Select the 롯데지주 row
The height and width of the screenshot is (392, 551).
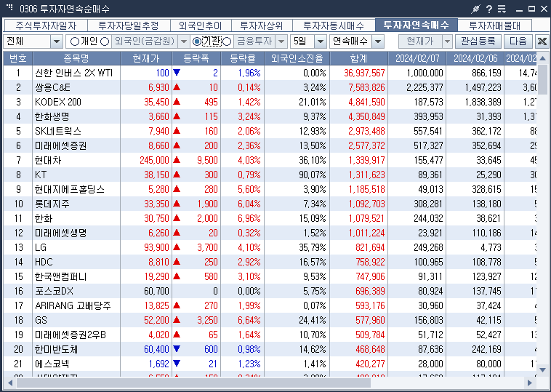point(270,204)
